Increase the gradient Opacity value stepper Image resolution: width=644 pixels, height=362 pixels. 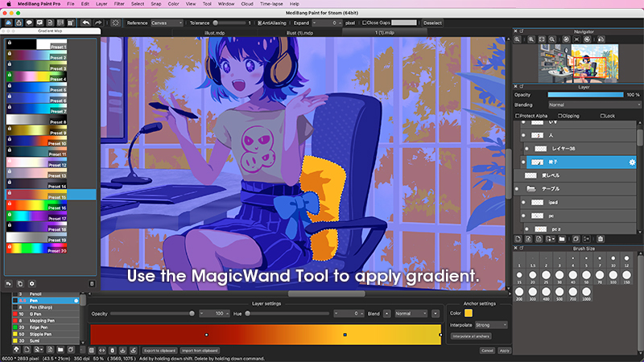tap(227, 314)
